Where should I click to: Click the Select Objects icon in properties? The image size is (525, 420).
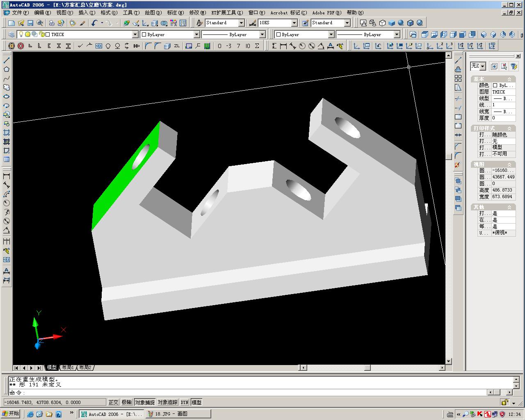(x=494, y=66)
